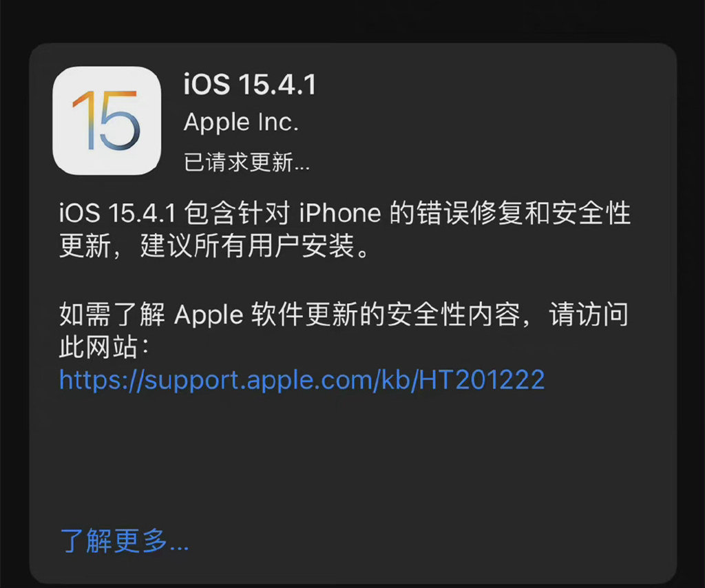Tap the empty card area above 了解更多
Viewport: 705px width, 588px height.
click(x=353, y=459)
